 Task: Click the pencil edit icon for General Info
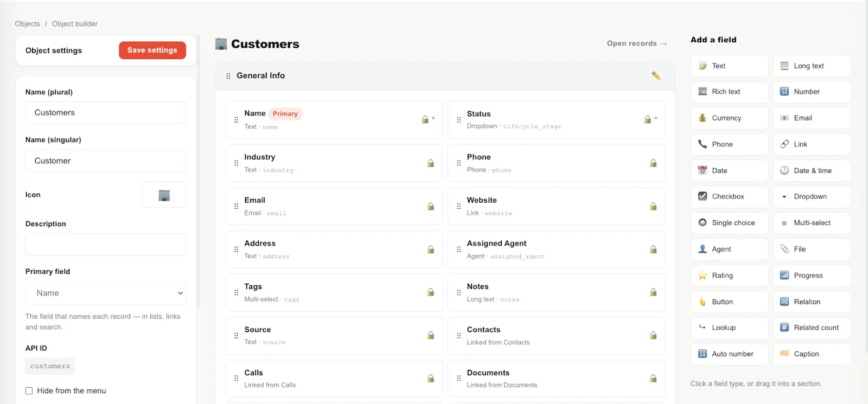(656, 76)
